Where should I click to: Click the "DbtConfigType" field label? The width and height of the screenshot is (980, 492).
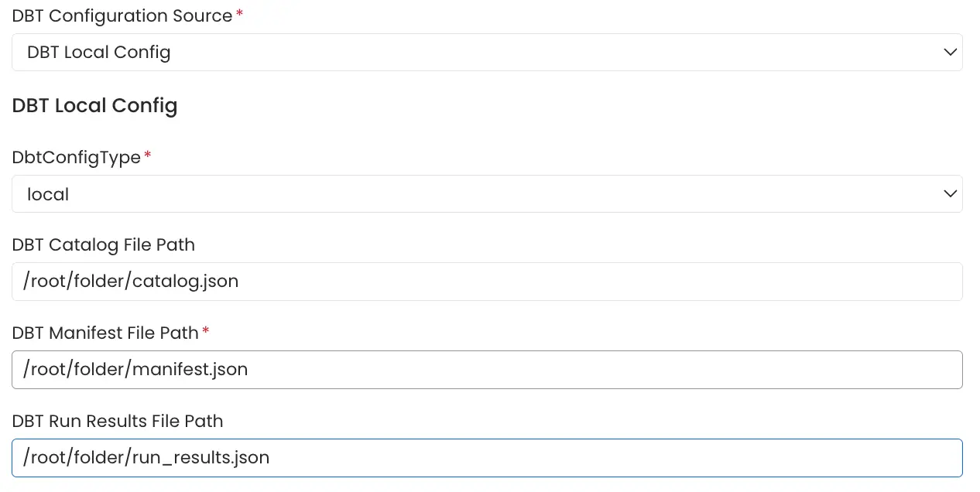[x=76, y=158]
